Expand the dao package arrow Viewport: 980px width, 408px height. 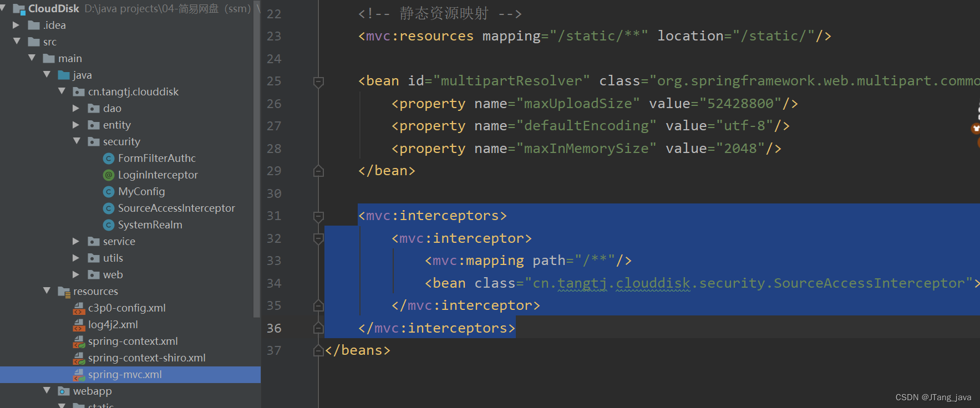tap(76, 108)
